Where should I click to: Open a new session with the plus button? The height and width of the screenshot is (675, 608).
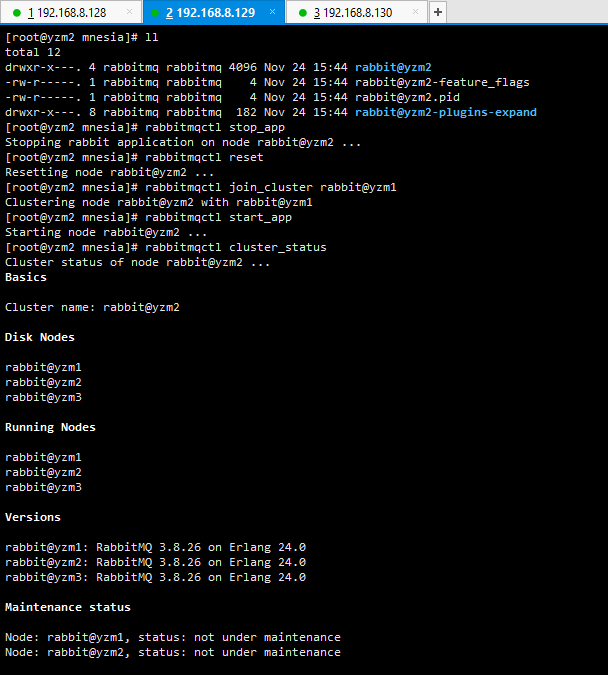[438, 12]
